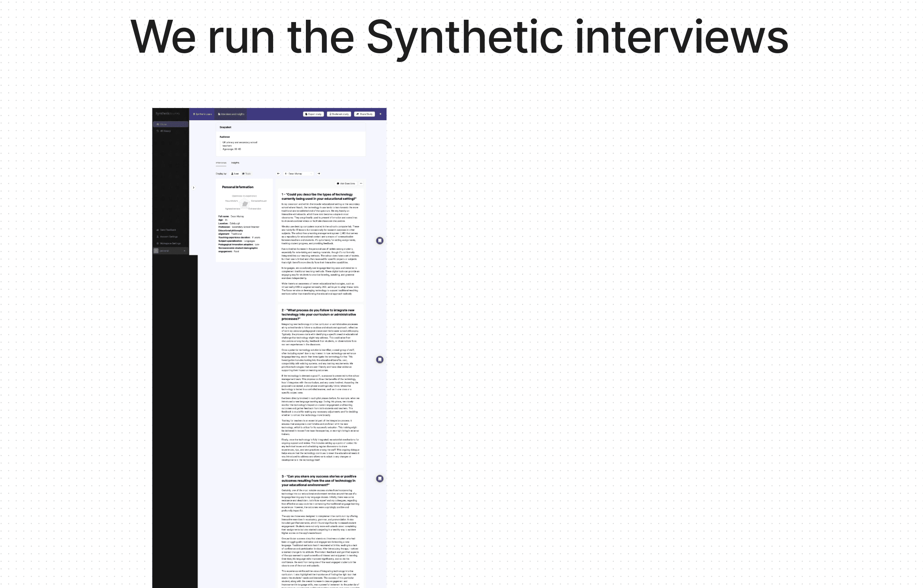This screenshot has width=923, height=588.
Task: Click the bookmark icon beside question 2
Action: 379,359
